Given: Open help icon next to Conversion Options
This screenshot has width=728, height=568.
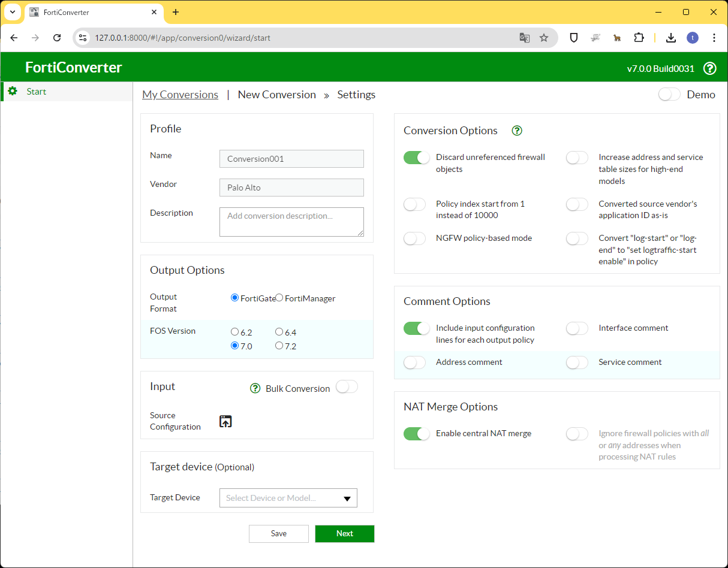Looking at the screenshot, I should point(517,131).
